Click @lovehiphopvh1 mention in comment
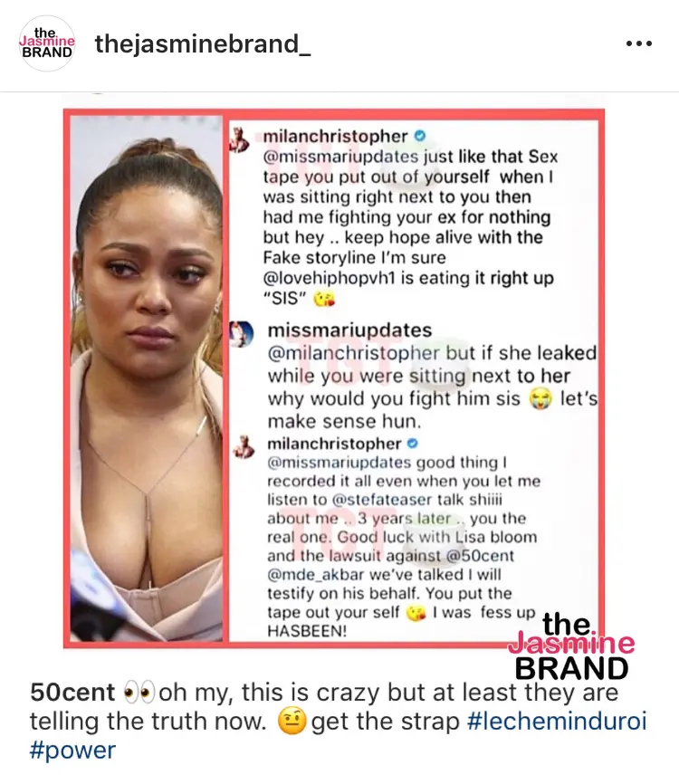Viewport: 679px width, 784px height. (x=330, y=278)
